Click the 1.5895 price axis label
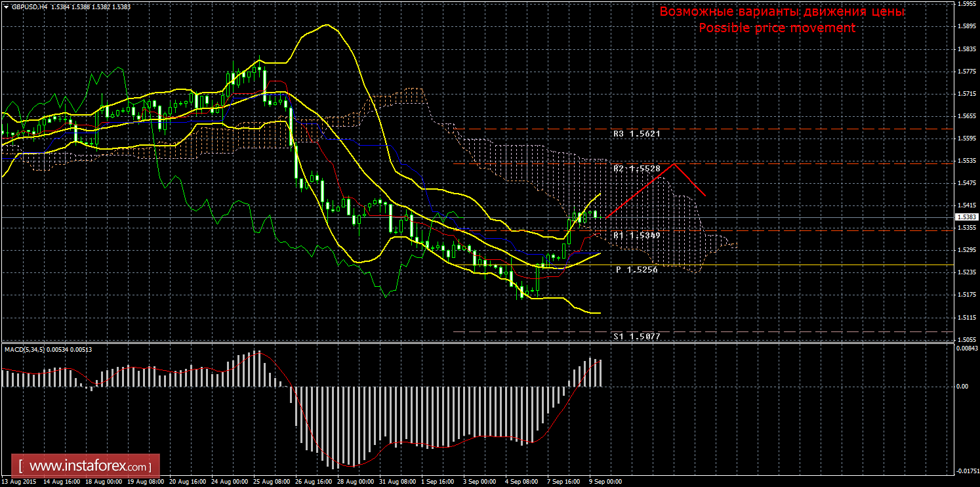This screenshot has height=487, width=980. 966,27
